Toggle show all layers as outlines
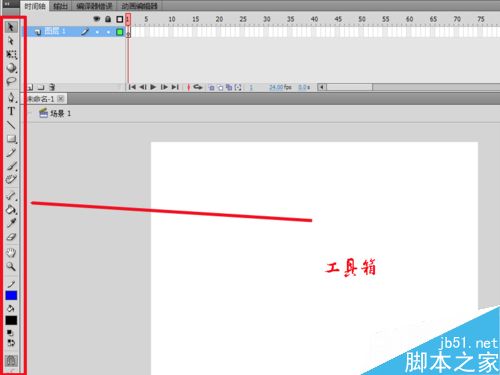 pos(120,19)
